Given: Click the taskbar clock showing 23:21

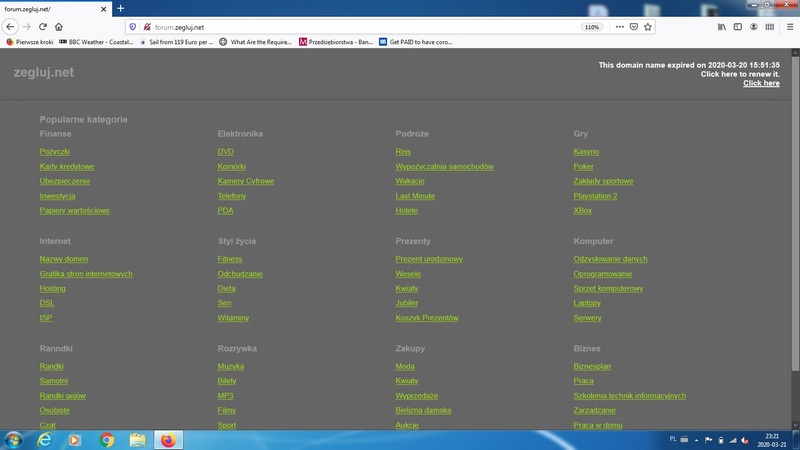Looking at the screenshot, I should [x=771, y=440].
